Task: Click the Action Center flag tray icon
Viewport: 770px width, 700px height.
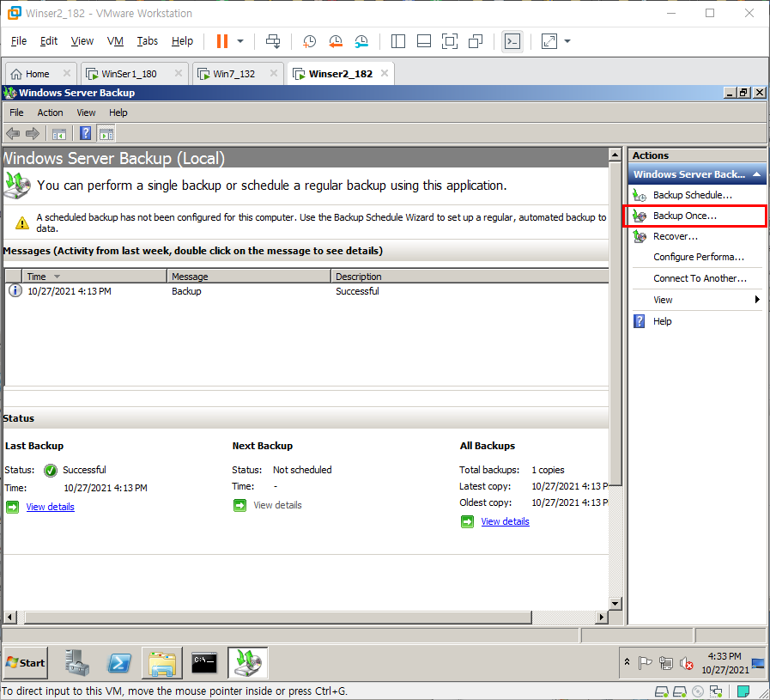Action: 645,663
